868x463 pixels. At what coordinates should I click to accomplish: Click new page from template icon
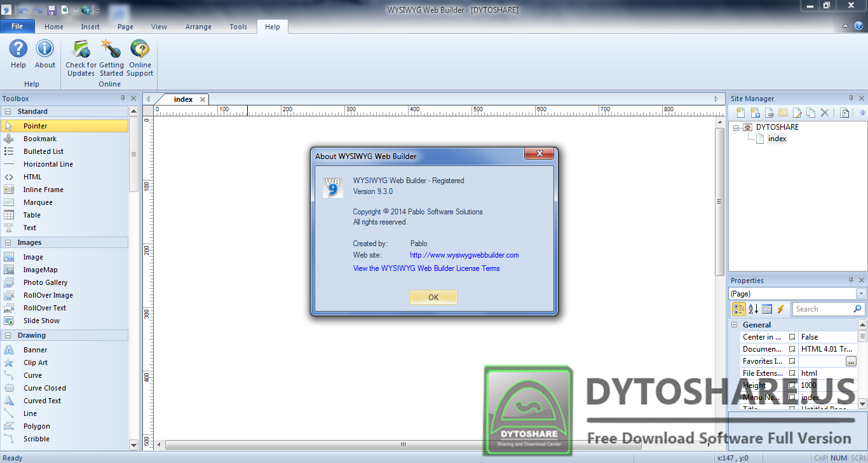point(755,113)
